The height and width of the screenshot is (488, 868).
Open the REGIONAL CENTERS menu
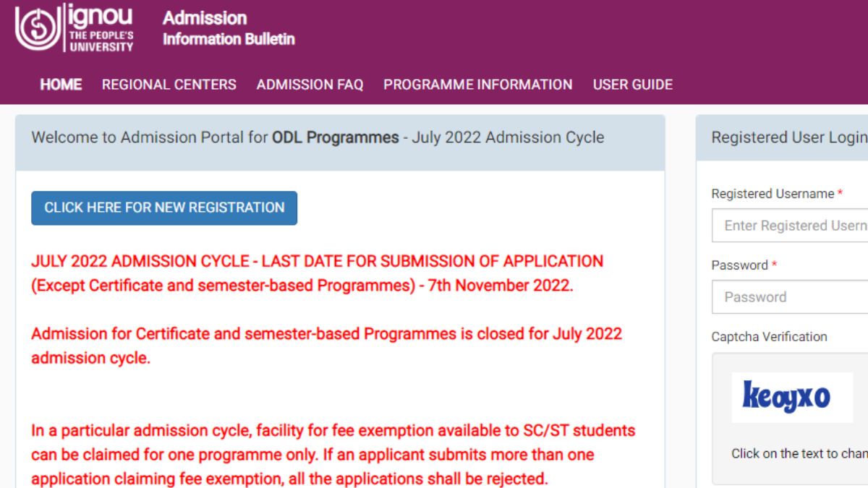(169, 85)
